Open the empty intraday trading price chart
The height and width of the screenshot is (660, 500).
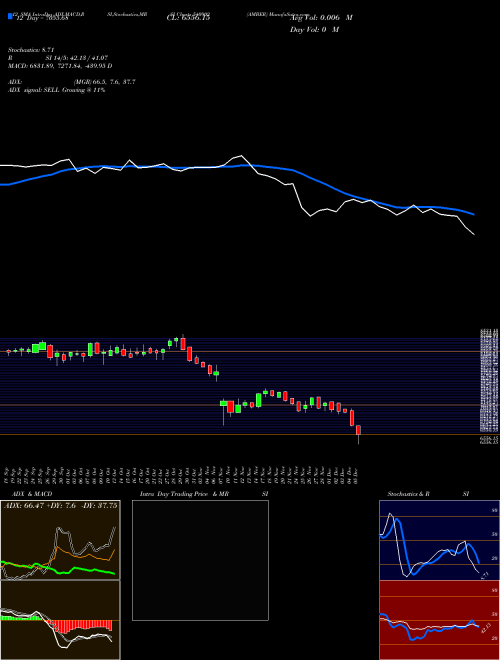pos(200,560)
